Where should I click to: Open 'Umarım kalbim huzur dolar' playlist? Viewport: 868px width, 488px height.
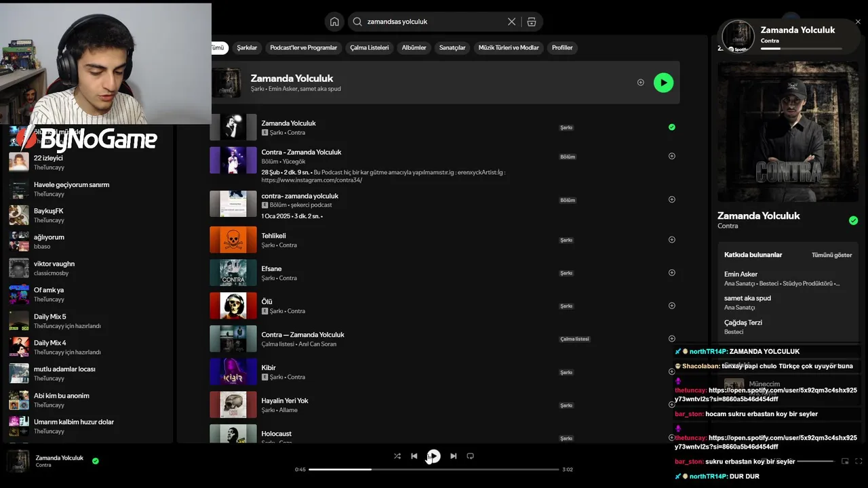(x=87, y=426)
